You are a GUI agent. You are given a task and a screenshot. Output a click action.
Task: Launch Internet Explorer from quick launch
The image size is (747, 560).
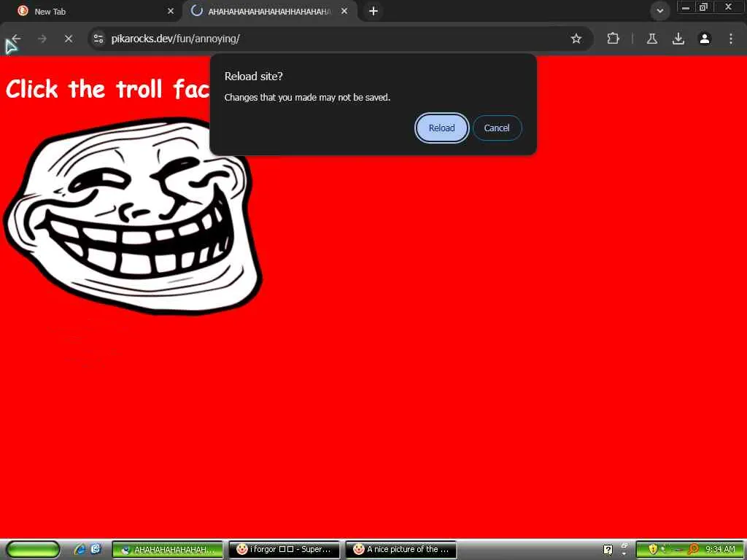(80, 549)
